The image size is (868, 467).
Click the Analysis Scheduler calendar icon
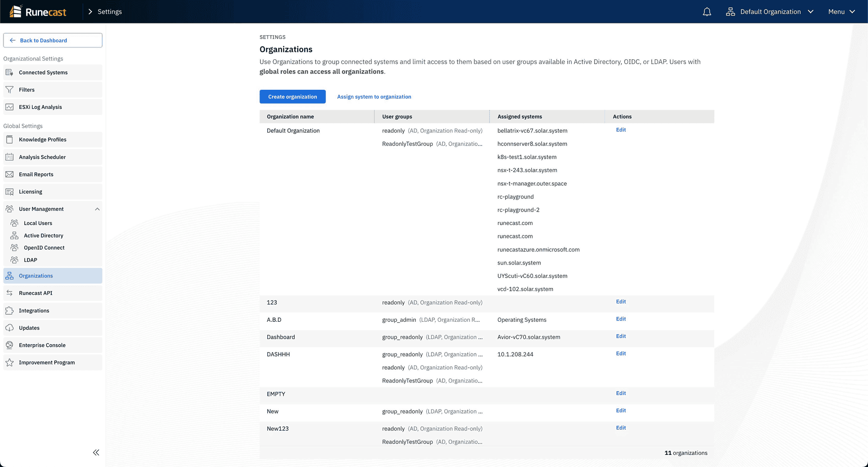point(10,157)
